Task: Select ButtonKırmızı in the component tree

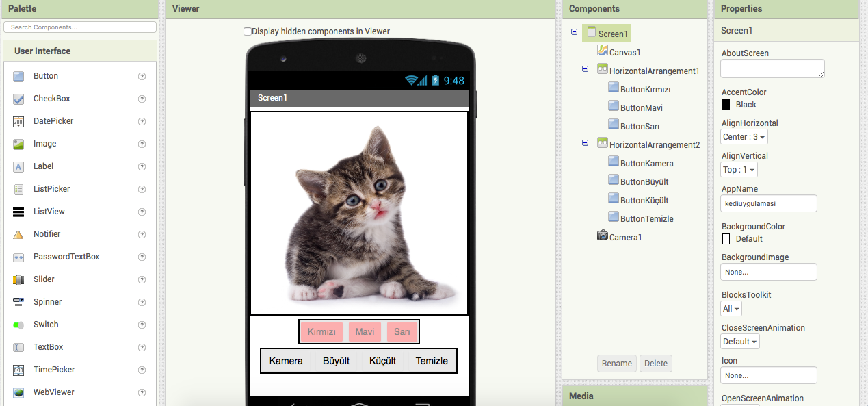Action: 645,90
